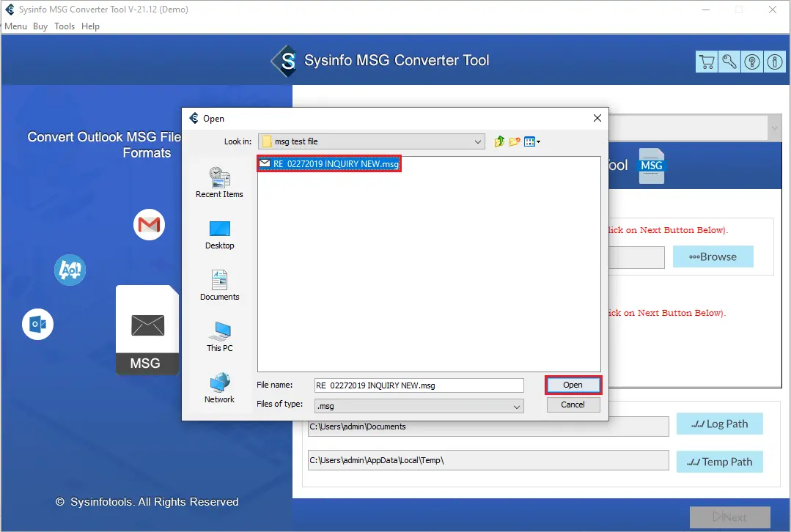Select Desktop location in sidebar

tap(219, 234)
